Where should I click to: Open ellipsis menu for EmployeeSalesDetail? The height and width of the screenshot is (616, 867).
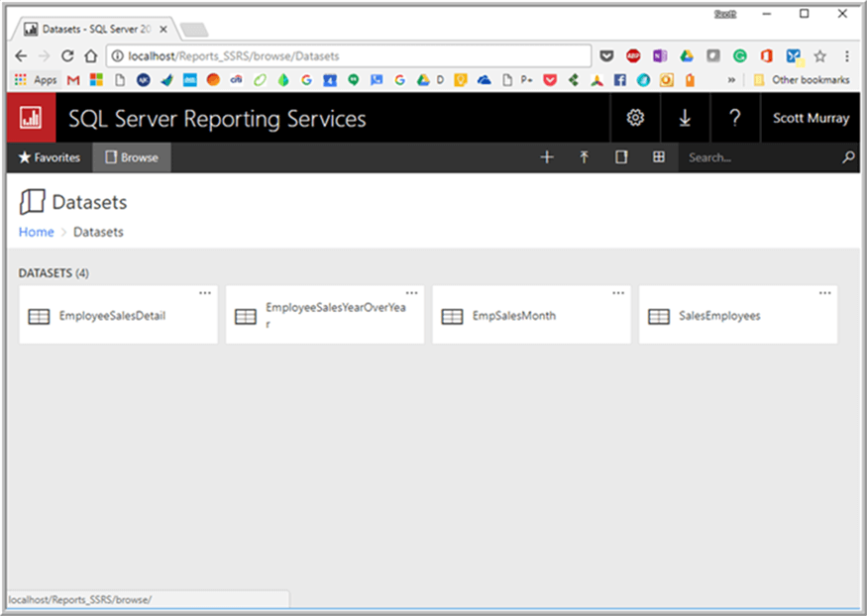(205, 293)
